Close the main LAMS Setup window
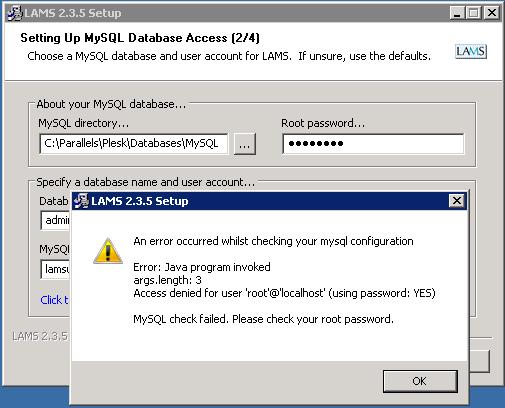 coord(492,13)
